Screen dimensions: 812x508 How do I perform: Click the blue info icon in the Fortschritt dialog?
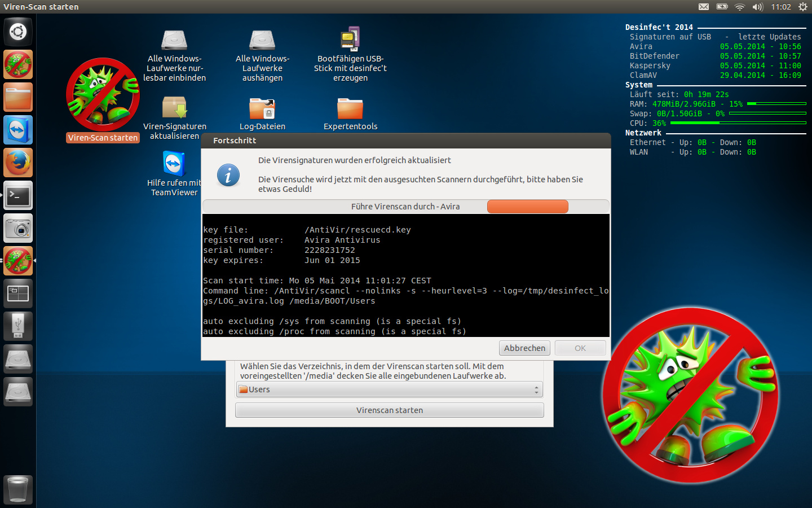(x=228, y=175)
